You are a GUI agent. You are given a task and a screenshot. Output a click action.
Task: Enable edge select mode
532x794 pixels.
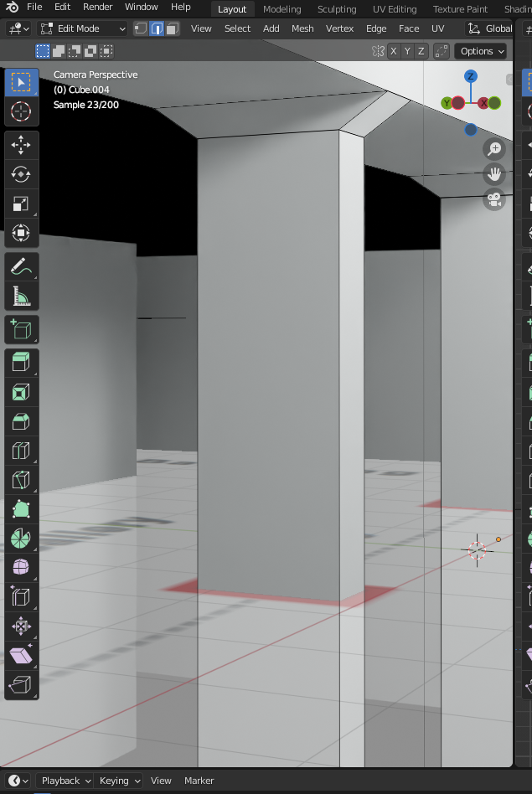click(157, 28)
